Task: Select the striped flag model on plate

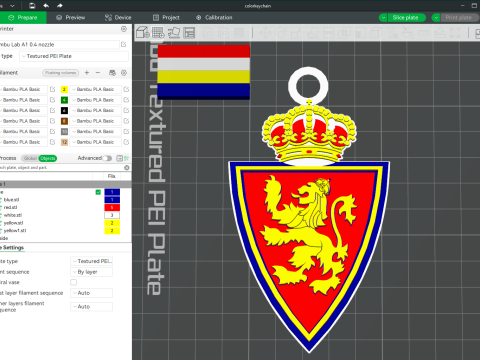Action: click(x=204, y=72)
